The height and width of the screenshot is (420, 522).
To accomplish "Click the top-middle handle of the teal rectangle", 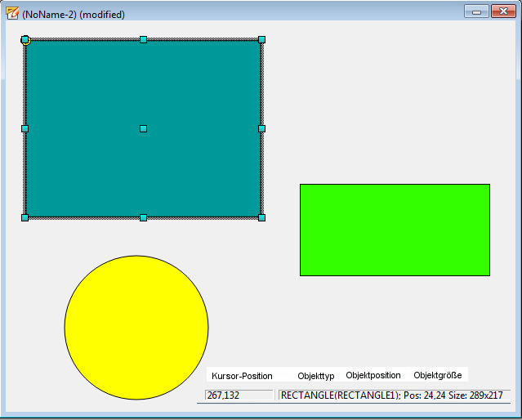I will pyautogui.click(x=143, y=39).
